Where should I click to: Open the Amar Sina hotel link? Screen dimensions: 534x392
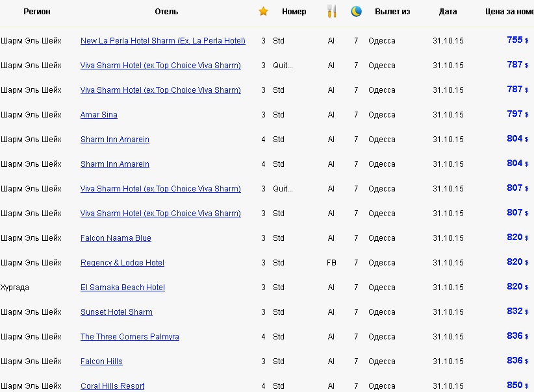tap(99, 115)
